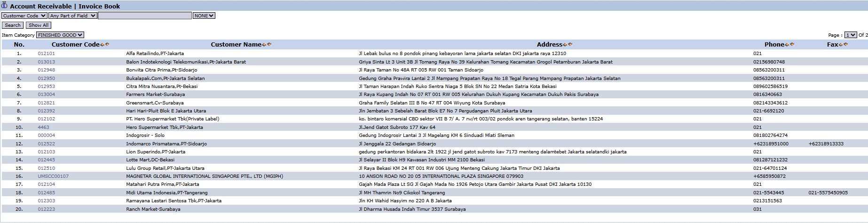The image size is (868, 223).
Task: Click the right sort icon beside Customer Name
Action: pos(269,45)
